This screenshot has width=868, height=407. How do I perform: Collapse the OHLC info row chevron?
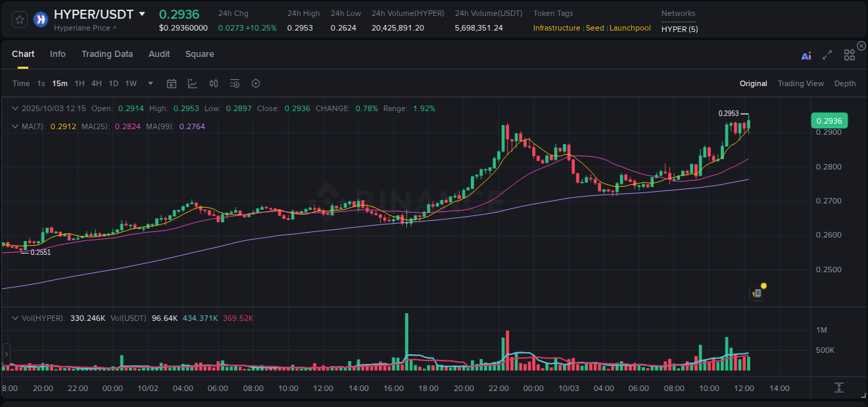pyautogui.click(x=15, y=108)
